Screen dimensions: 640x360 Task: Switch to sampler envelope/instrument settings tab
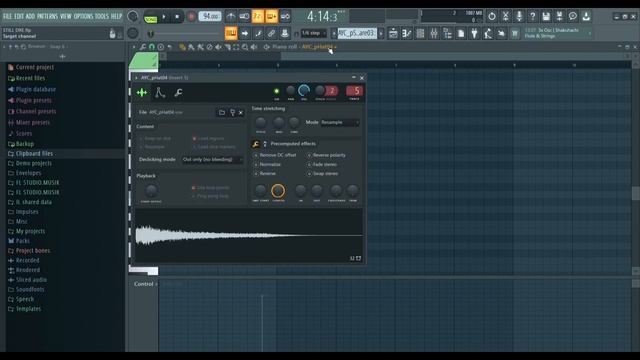coord(160,93)
